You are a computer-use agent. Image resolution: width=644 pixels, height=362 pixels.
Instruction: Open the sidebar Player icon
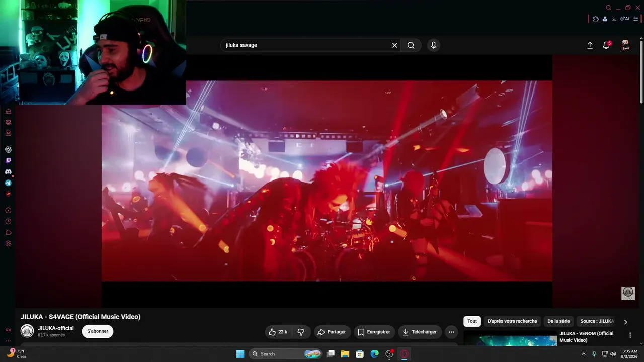point(8,210)
